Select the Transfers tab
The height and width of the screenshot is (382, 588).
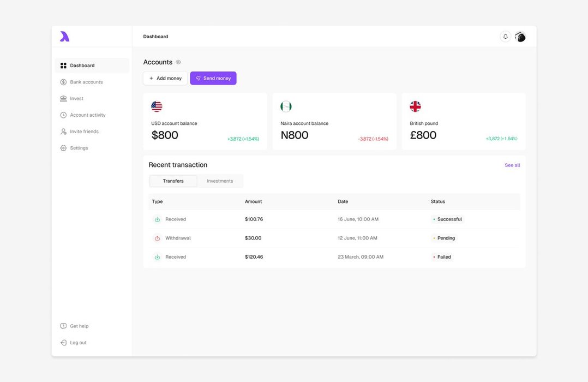click(x=173, y=181)
